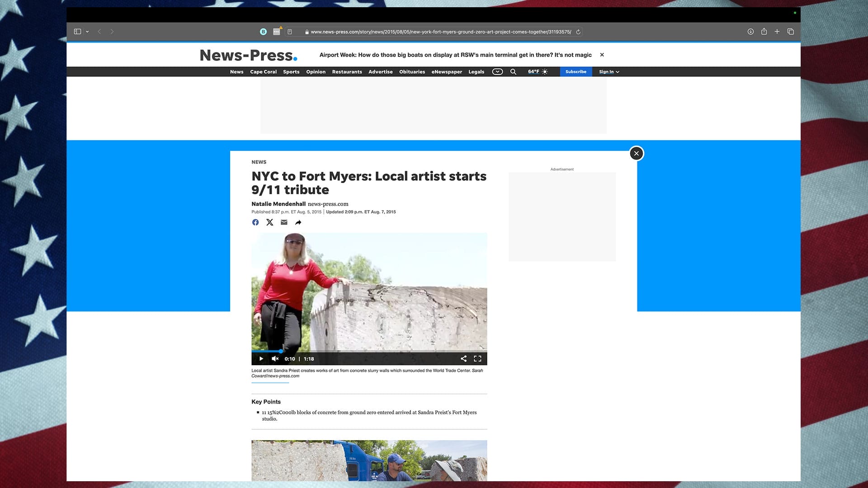Share article via X icon
This screenshot has height=488, width=868.
(x=270, y=222)
